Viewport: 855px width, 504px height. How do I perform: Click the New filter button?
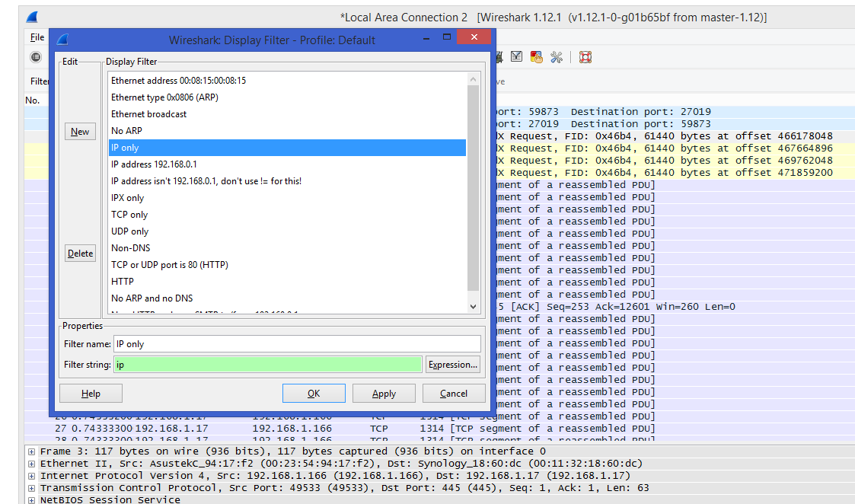80,132
